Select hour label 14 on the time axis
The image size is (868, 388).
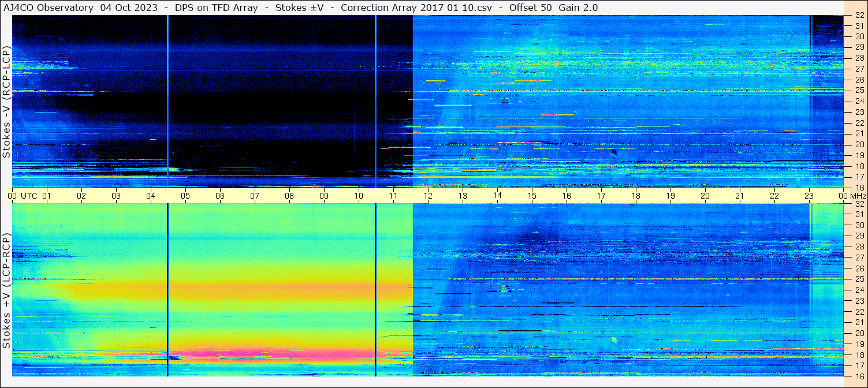tap(497, 196)
